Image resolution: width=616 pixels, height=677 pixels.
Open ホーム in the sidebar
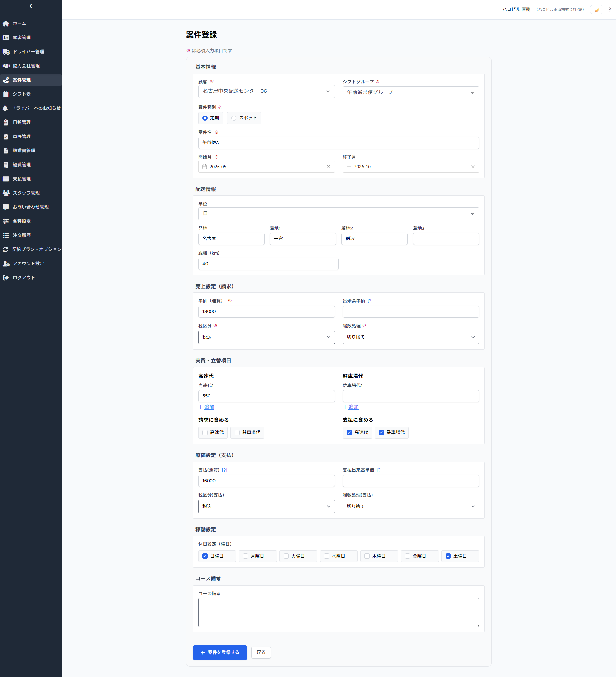click(x=30, y=23)
